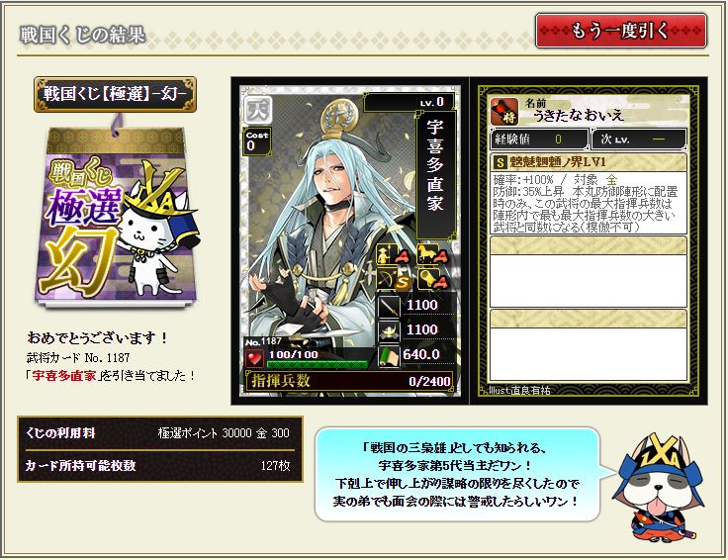Click the bow aptitude icon rated S
The width and height of the screenshot is (728, 560).
(393, 278)
